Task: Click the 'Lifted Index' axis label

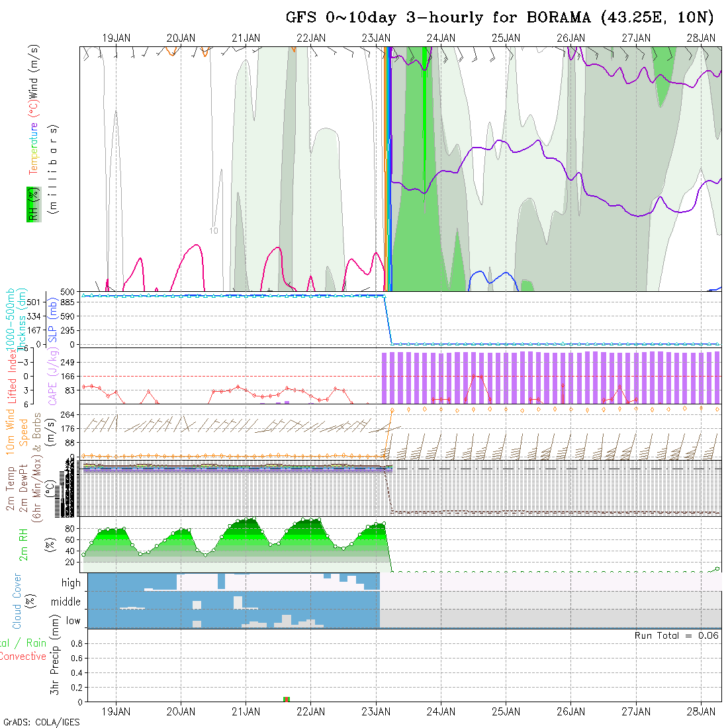Action: (12, 376)
